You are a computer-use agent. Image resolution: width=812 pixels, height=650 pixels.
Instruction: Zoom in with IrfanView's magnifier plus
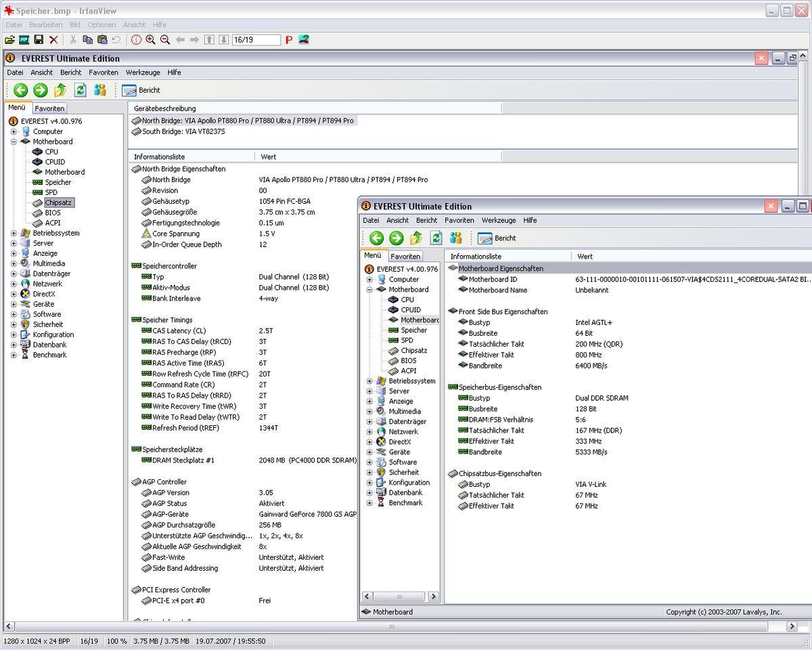[x=150, y=40]
